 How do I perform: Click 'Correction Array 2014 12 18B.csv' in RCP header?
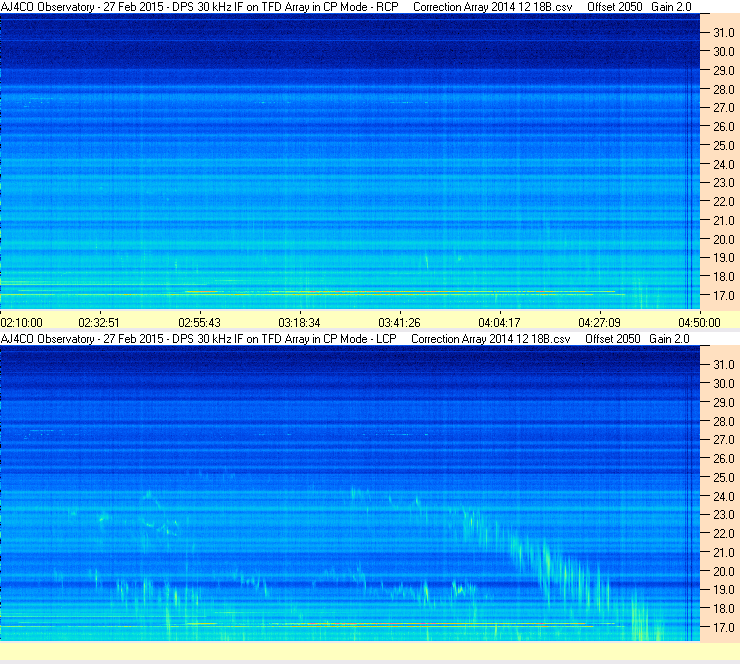pos(493,7)
